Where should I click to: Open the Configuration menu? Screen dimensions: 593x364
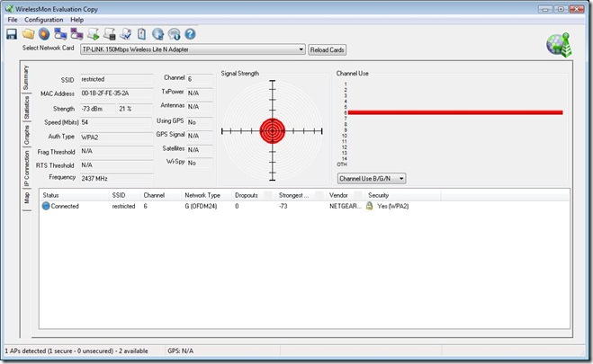pos(43,19)
